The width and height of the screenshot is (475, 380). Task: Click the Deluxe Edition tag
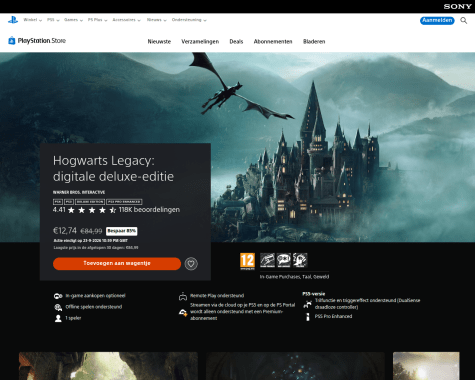90,202
